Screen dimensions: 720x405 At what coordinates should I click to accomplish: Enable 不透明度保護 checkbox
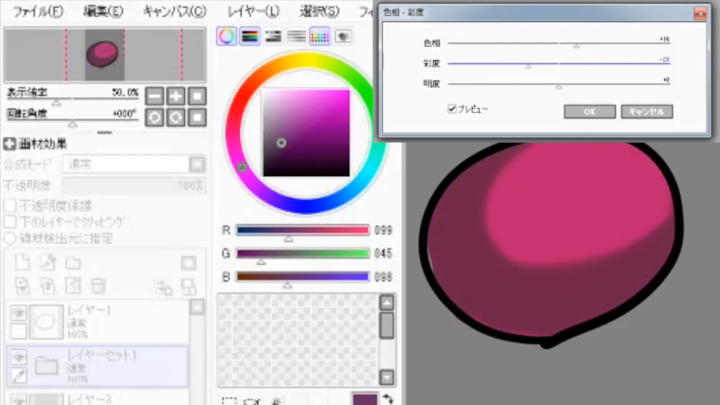pos(10,205)
